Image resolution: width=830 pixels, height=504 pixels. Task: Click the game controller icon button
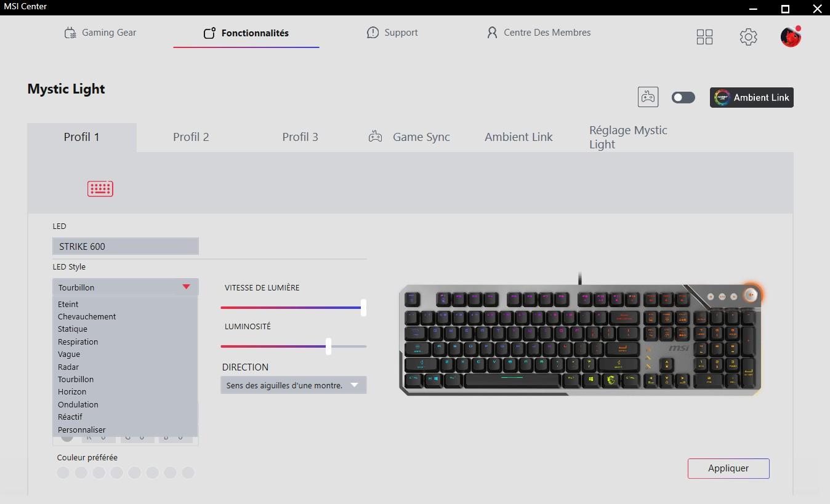pyautogui.click(x=648, y=97)
